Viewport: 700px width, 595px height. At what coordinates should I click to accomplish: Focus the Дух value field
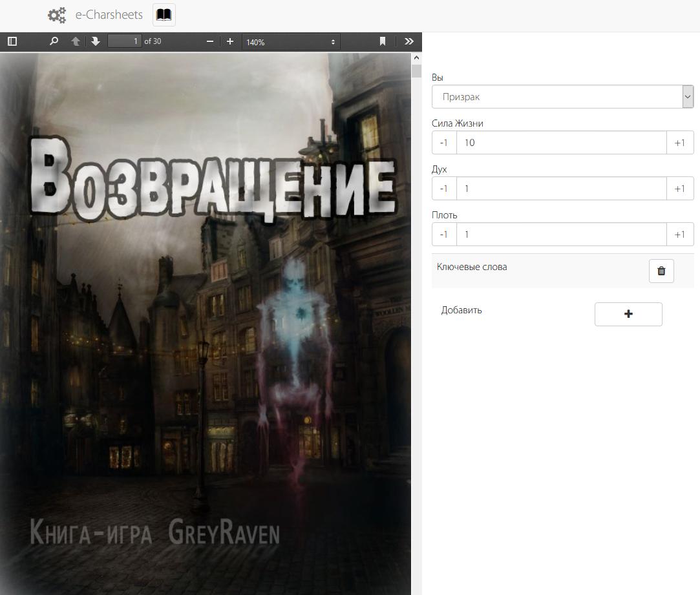click(561, 189)
